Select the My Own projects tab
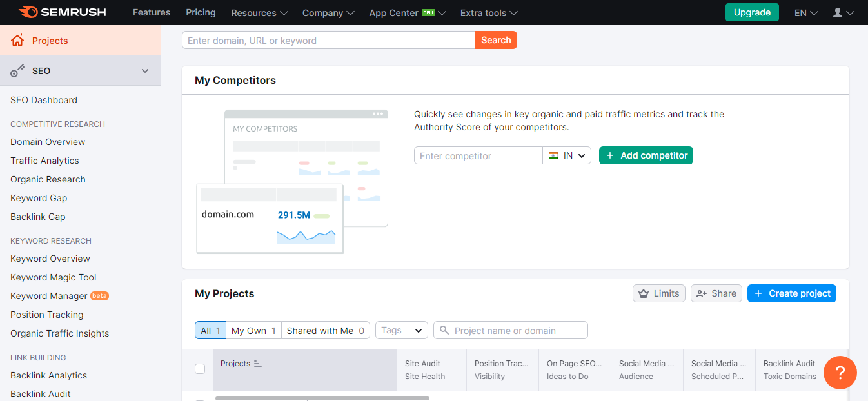The height and width of the screenshot is (401, 868). [x=253, y=330]
